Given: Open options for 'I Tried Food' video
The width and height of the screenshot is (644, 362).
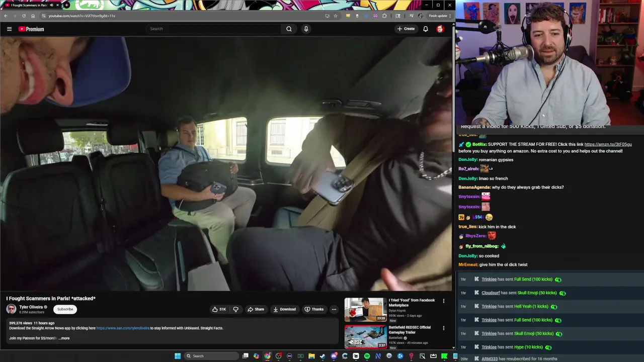Looking at the screenshot, I should pyautogui.click(x=443, y=301).
